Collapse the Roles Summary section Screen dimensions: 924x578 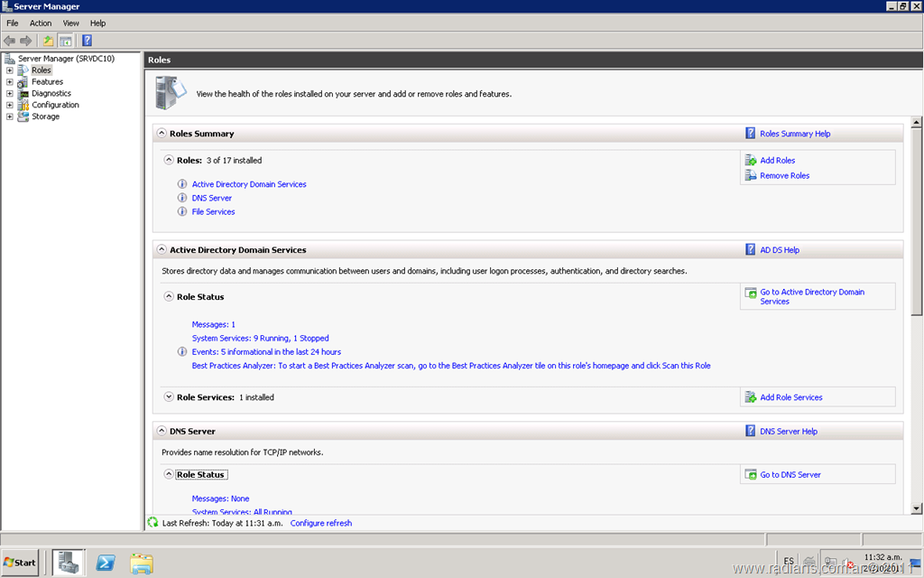[x=162, y=134]
